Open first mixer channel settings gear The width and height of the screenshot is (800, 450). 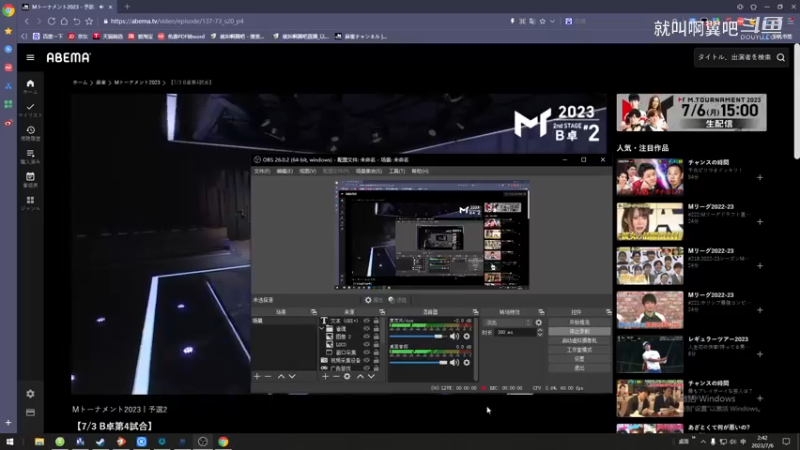pos(466,336)
